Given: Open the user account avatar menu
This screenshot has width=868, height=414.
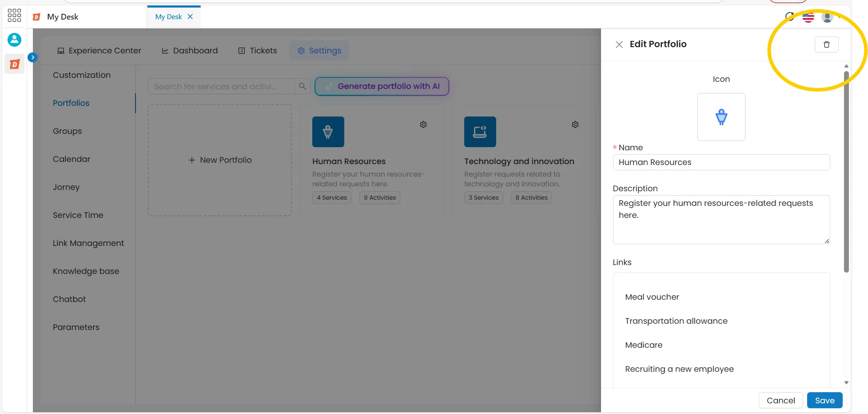Looking at the screenshot, I should tap(827, 17).
